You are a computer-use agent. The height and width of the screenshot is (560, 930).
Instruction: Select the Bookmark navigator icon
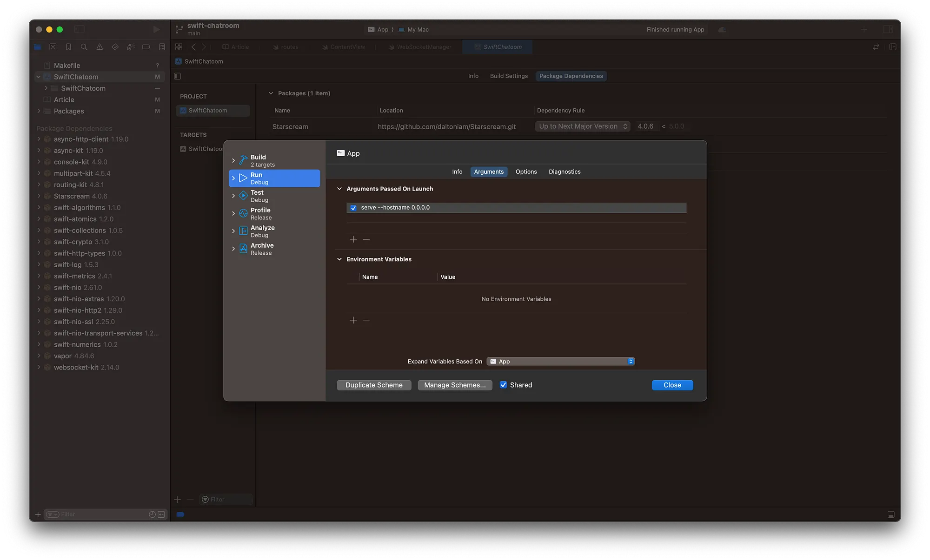coord(68,47)
